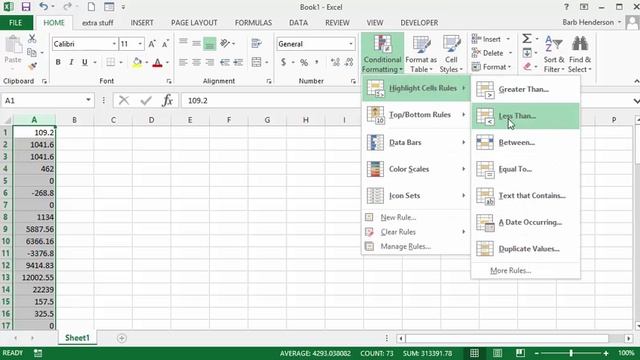
Task: Click the Accounting dollar format icon
Action: point(283,62)
